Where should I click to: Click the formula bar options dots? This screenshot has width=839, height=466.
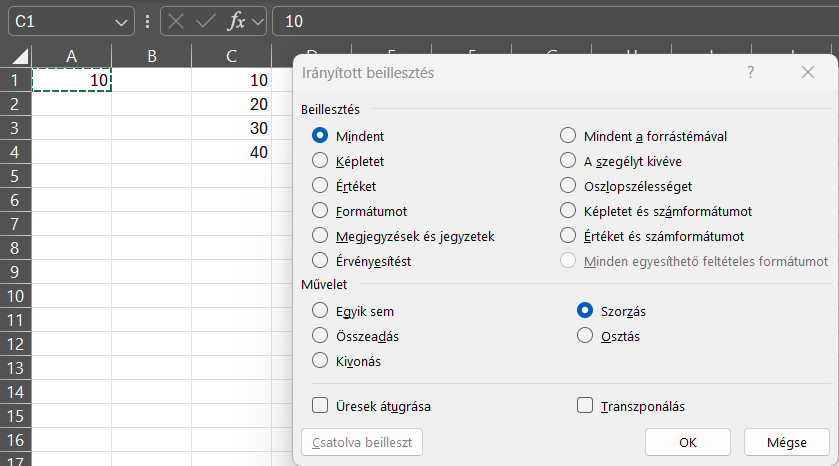pos(147,21)
